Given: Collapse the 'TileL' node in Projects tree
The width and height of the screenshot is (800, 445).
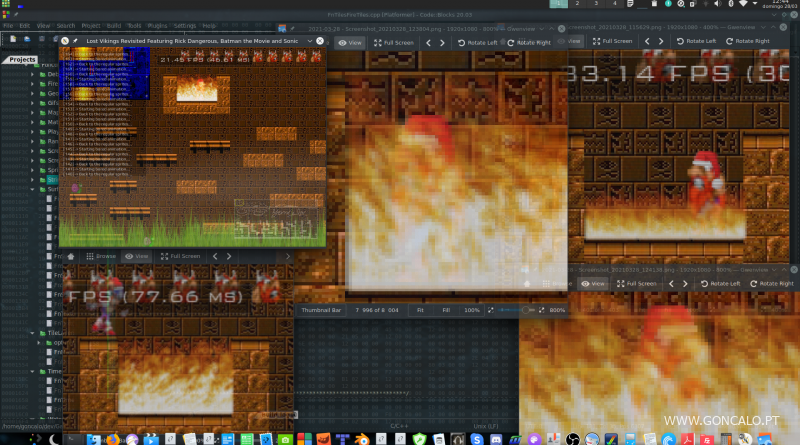Looking at the screenshot, I should [33, 333].
